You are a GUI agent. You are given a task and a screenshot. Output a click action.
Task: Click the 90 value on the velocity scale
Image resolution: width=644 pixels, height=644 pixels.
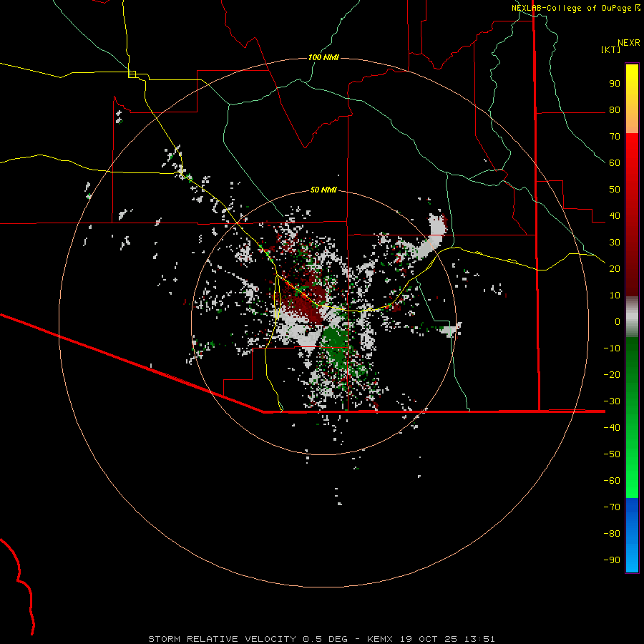tap(615, 84)
